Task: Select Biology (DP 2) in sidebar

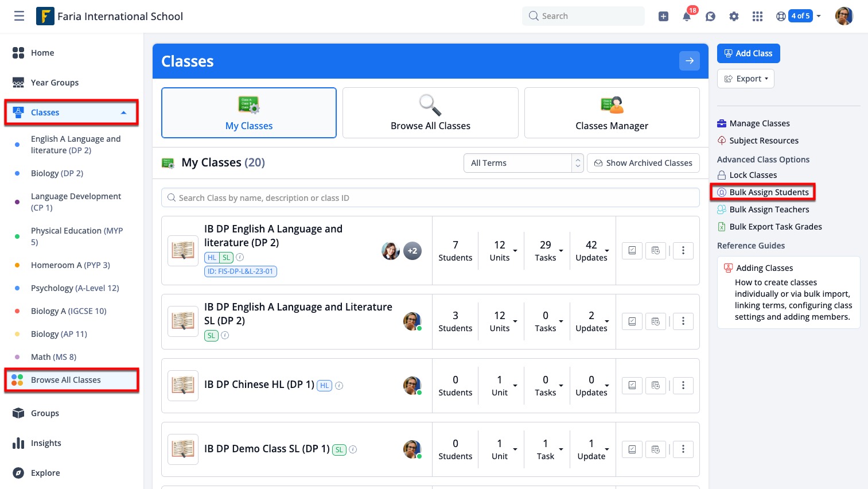Action: point(57,173)
